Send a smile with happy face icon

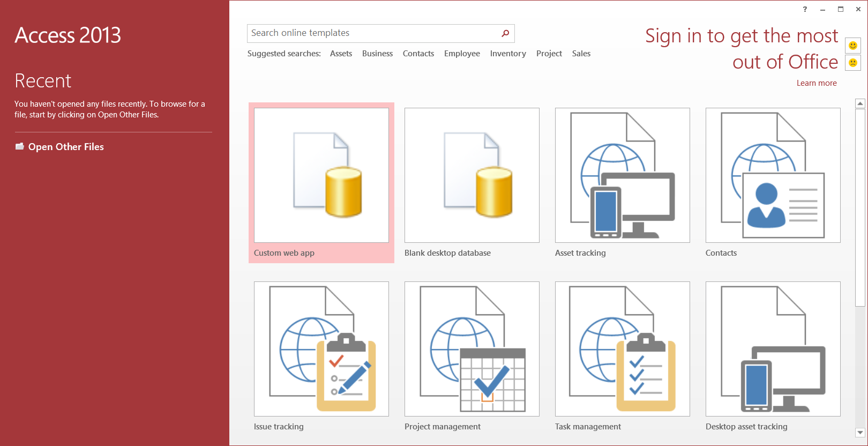tap(853, 46)
